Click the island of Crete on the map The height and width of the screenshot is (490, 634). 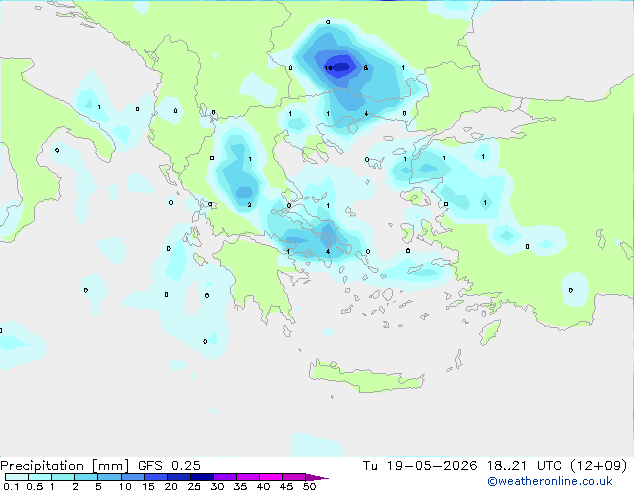pos(366,377)
